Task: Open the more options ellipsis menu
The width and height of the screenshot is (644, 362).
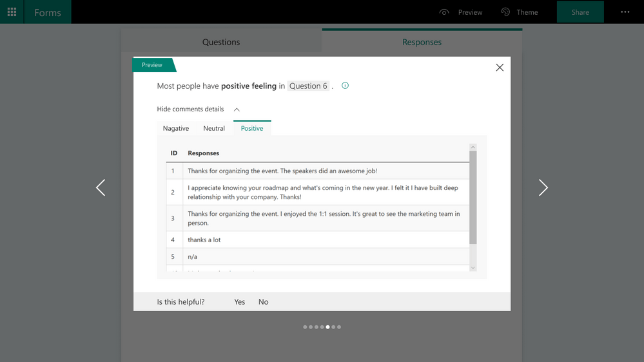Action: click(625, 12)
